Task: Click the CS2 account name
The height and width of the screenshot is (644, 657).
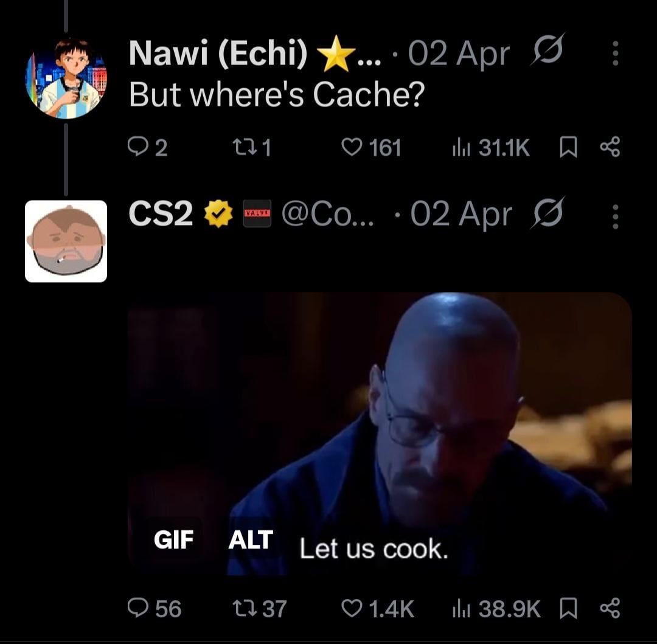Action: point(161,213)
